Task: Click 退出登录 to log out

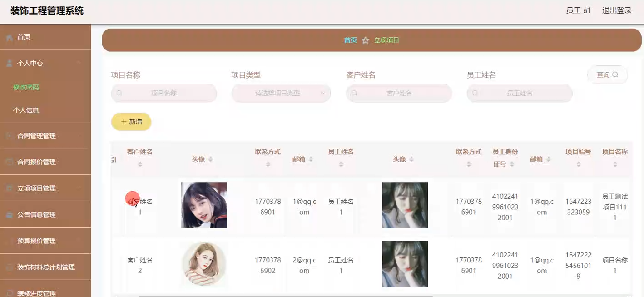Action: tap(617, 10)
